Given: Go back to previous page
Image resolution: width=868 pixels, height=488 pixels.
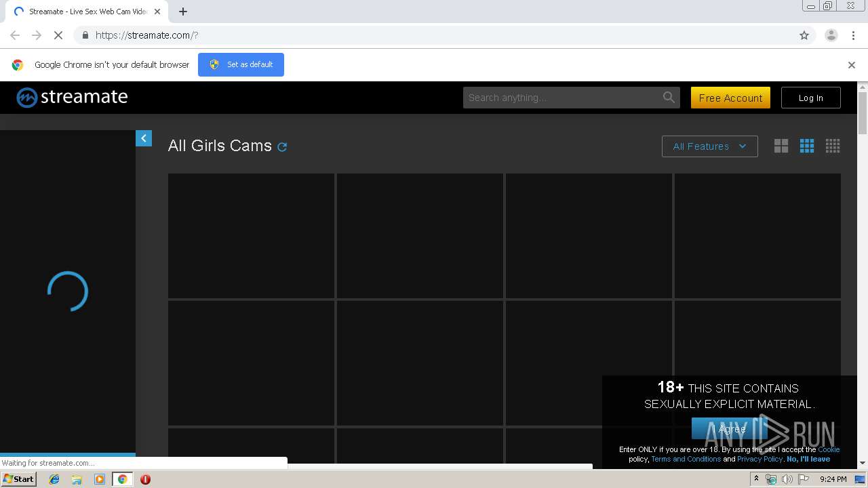Looking at the screenshot, I should coord(15,35).
